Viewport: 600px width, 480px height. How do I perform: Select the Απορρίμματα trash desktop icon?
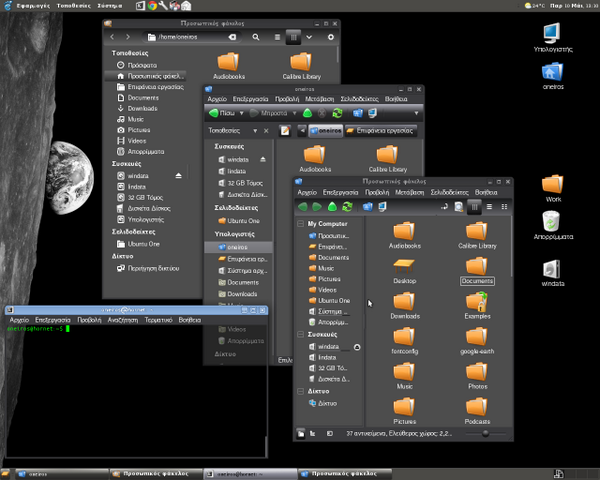coord(553,226)
